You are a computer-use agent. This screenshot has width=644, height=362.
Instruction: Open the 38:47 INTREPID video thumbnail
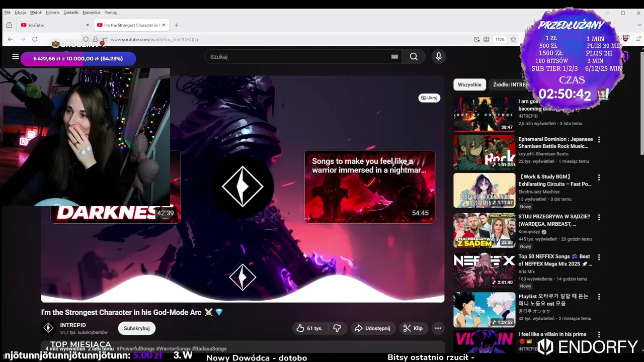(485, 114)
